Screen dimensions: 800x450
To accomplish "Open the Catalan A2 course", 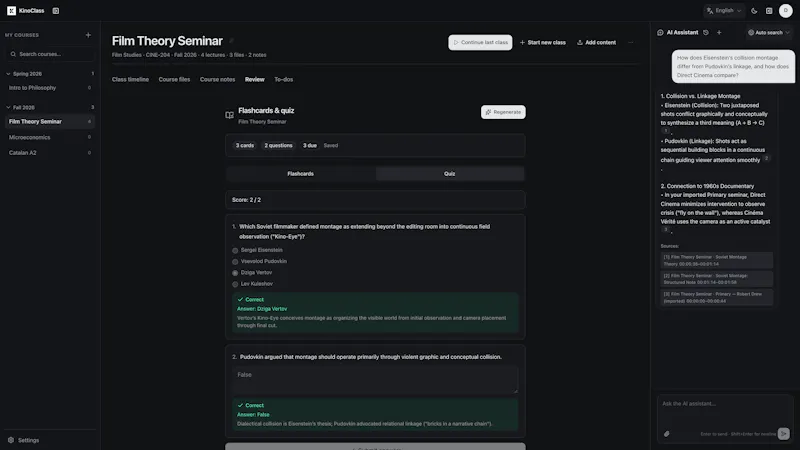I will click(x=49, y=153).
